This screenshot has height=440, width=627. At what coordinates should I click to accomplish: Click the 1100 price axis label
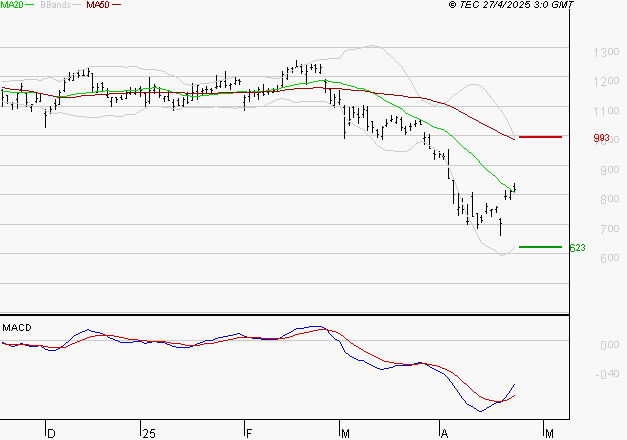click(x=580, y=111)
